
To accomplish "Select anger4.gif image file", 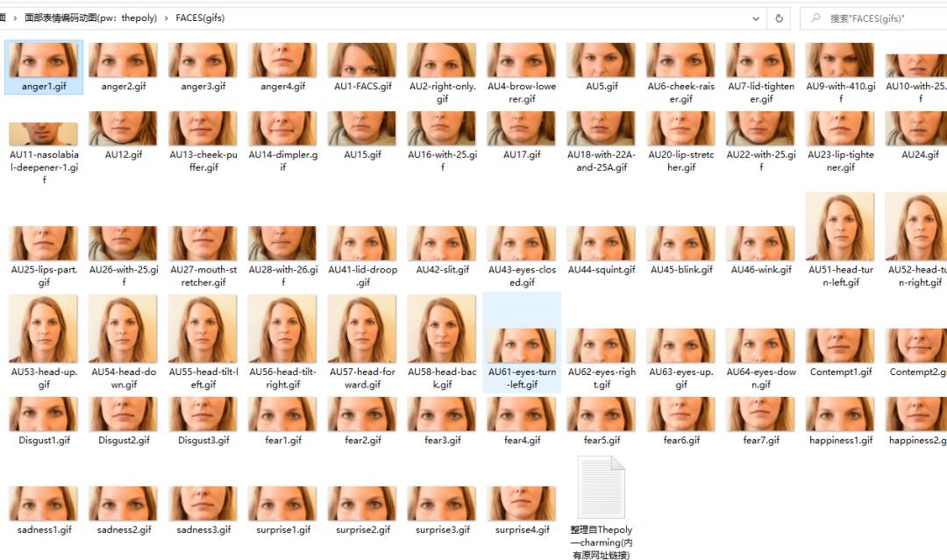I will pyautogui.click(x=282, y=60).
